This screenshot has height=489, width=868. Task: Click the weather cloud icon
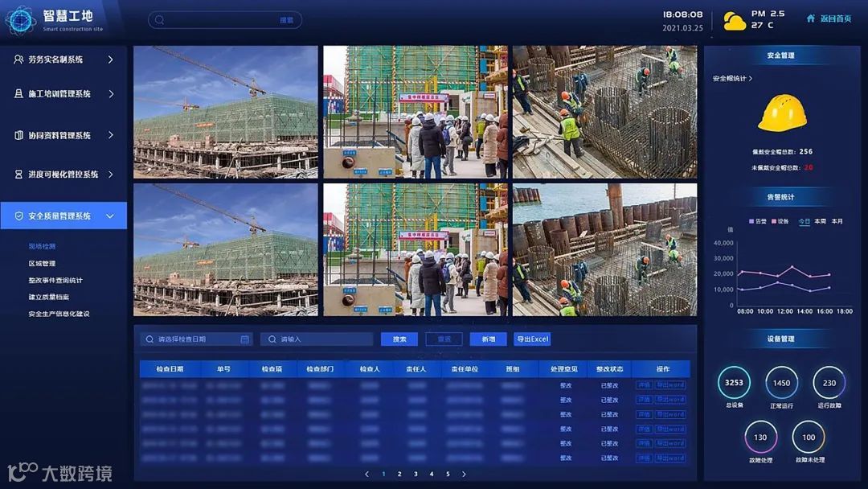pos(734,22)
